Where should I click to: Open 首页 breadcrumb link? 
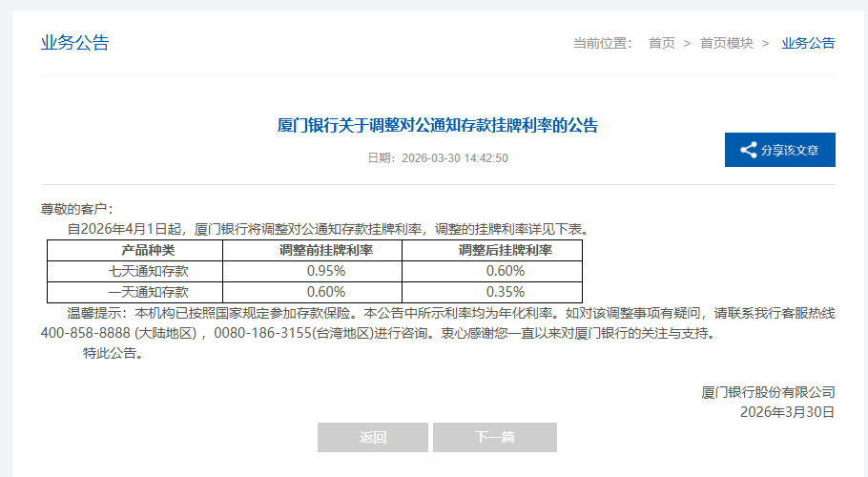(x=662, y=43)
